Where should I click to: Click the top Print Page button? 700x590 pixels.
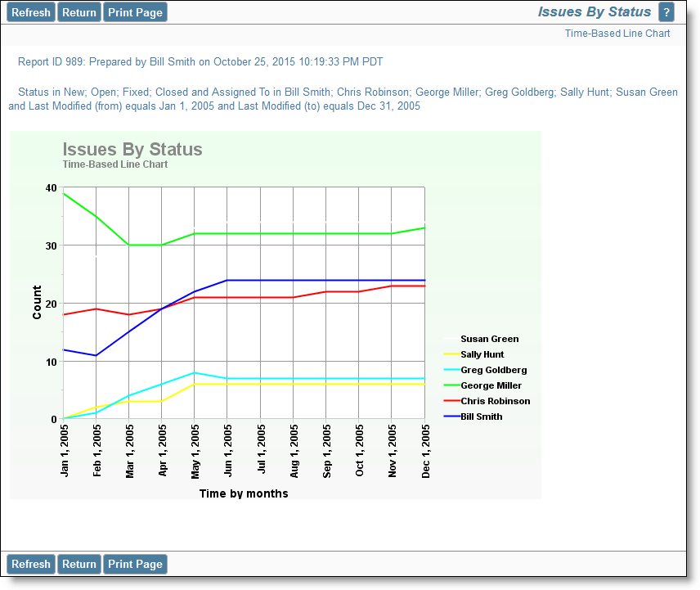(x=135, y=12)
